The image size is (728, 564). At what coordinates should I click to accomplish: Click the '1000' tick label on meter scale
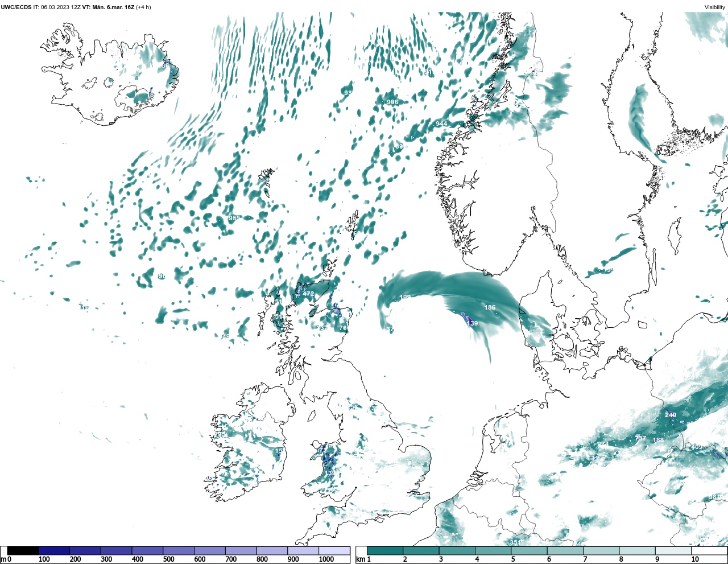point(326,559)
